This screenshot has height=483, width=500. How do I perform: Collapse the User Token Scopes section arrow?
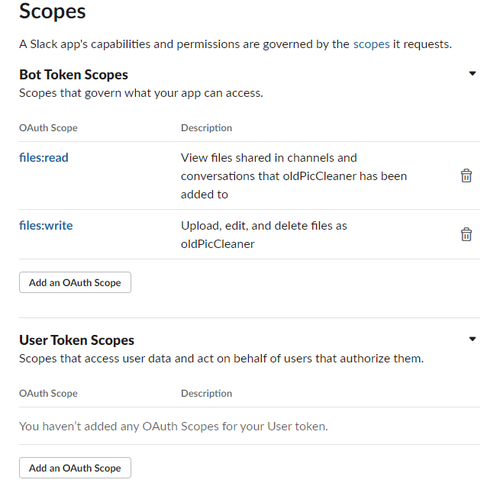pos(472,339)
